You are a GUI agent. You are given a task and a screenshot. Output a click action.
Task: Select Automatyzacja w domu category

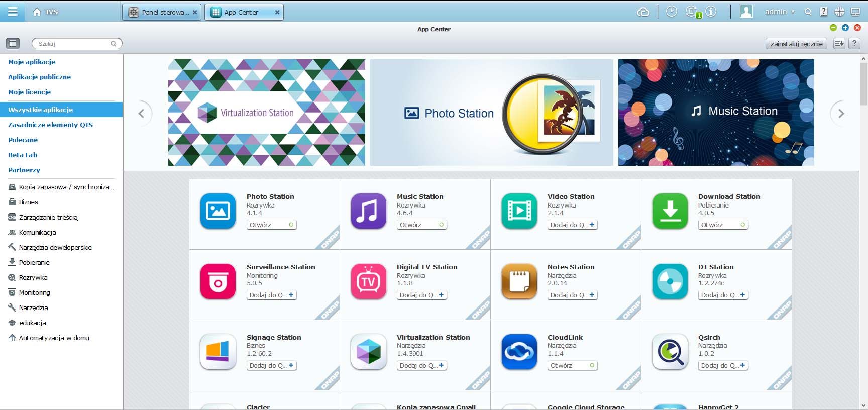(49, 338)
